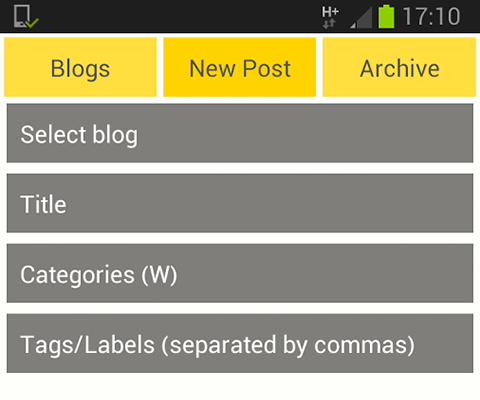
Task: Click the Title placeholder text
Action: click(43, 204)
